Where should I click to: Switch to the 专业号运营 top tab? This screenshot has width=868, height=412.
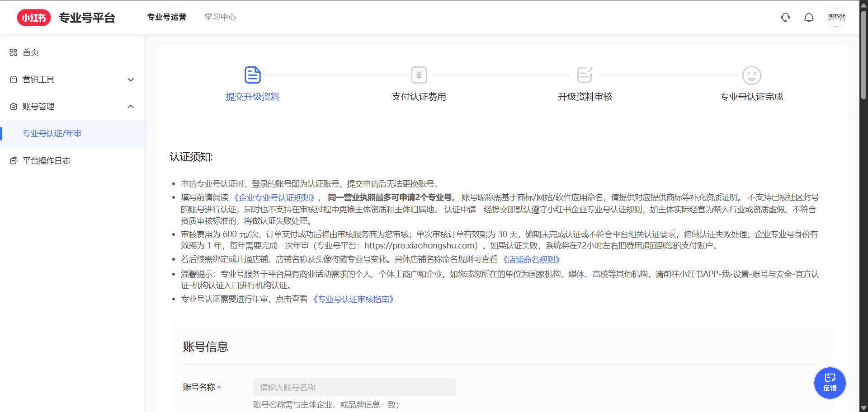tap(166, 17)
